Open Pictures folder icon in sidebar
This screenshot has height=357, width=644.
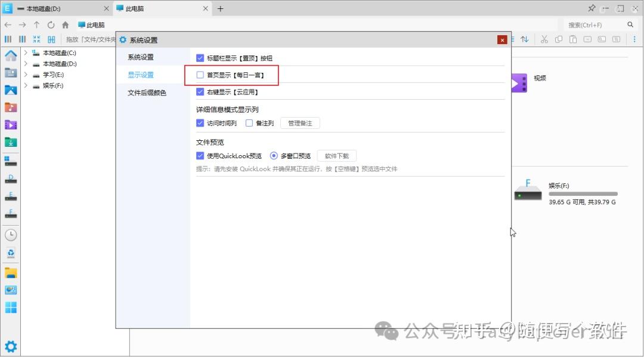11,90
